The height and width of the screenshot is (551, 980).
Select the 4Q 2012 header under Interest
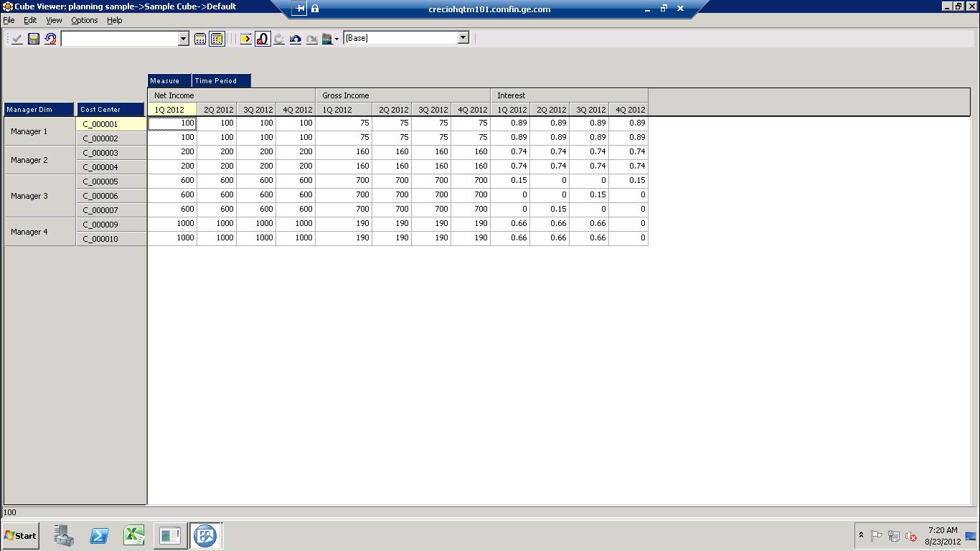click(x=628, y=110)
